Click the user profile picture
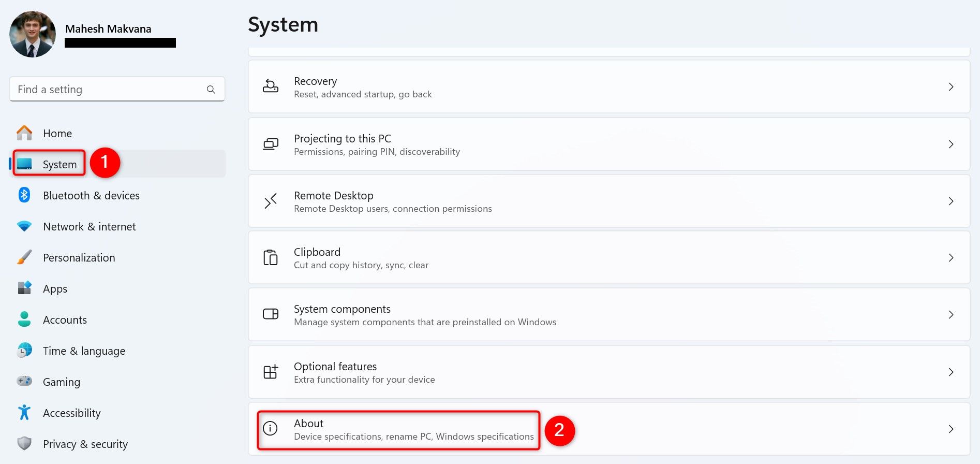Viewport: 980px width, 464px height. 33,34
